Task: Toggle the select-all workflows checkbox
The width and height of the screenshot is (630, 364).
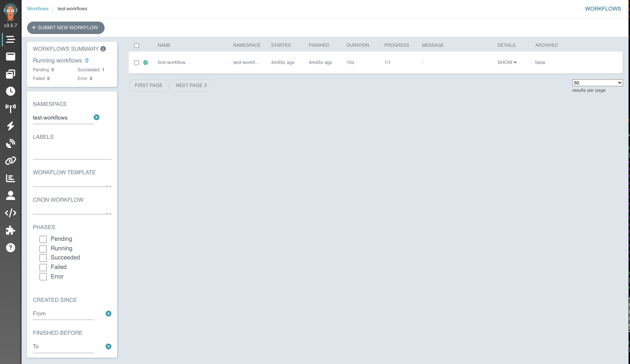Action: (136, 46)
